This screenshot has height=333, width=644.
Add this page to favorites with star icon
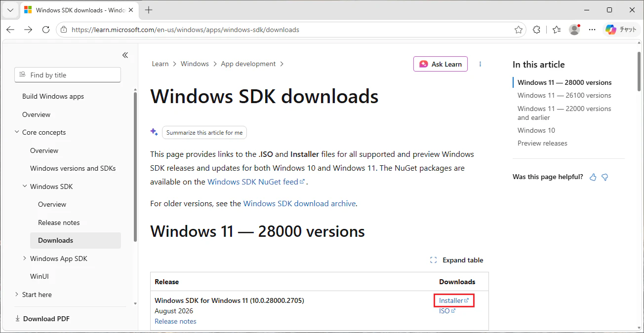[x=519, y=30]
